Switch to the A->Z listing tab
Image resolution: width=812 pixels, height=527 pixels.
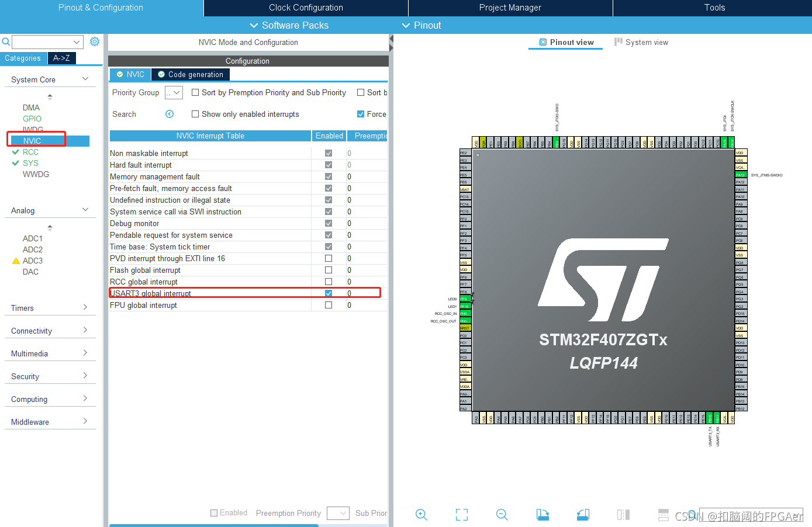(61, 58)
